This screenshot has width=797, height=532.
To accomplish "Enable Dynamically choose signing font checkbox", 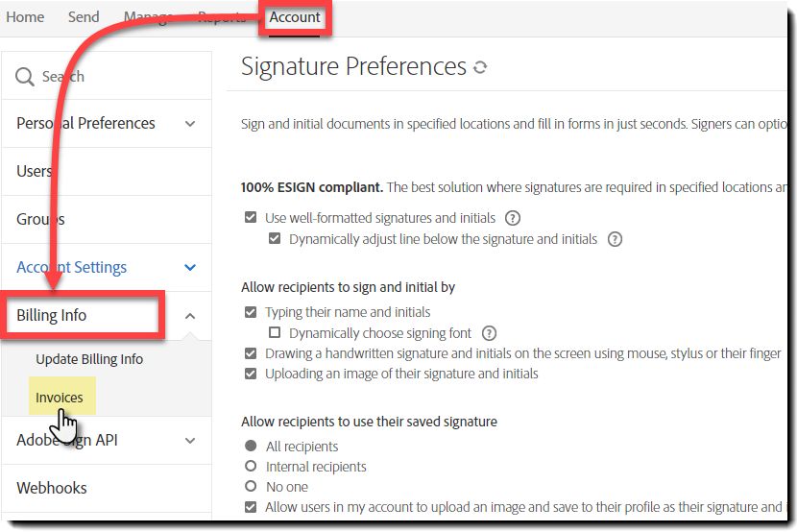I will [x=275, y=333].
